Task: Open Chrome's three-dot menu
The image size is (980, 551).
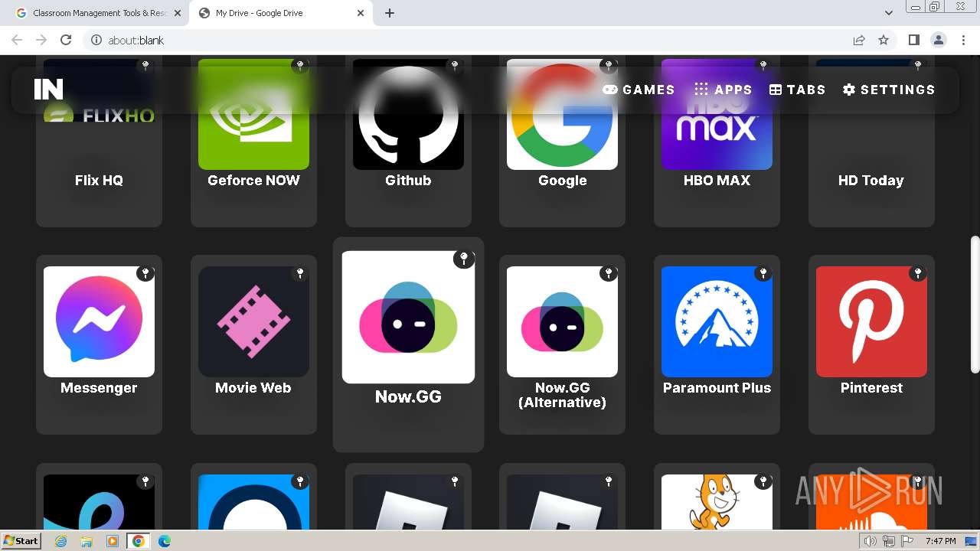Action: click(963, 40)
